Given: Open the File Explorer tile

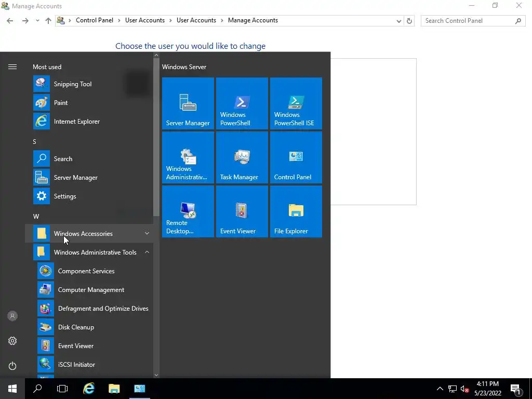Looking at the screenshot, I should click(296, 211).
